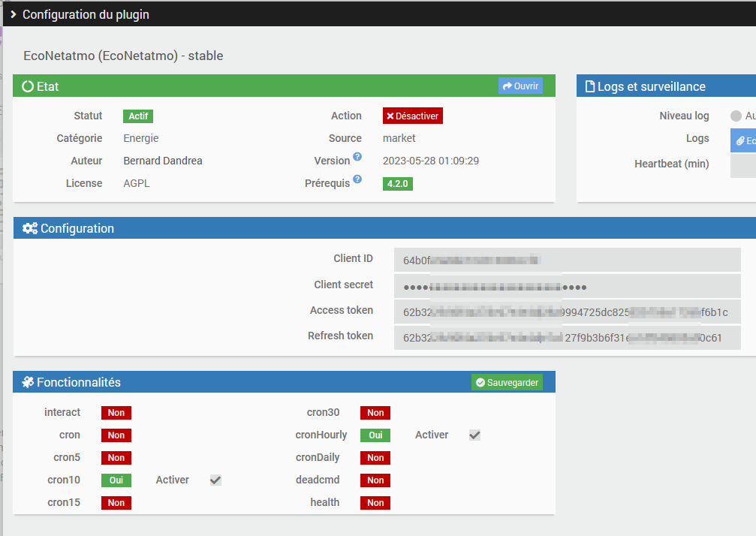Open the Logs file button
756x536 pixels.
coord(743,140)
